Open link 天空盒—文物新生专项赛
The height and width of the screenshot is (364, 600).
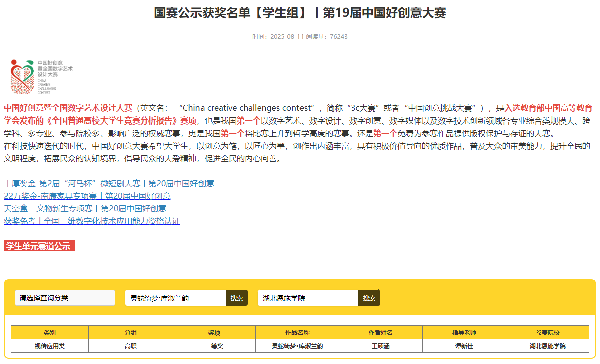[85, 209]
